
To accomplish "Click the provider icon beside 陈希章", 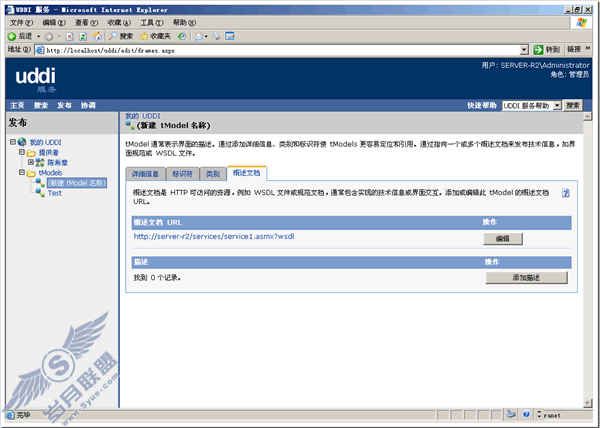I will point(40,163).
